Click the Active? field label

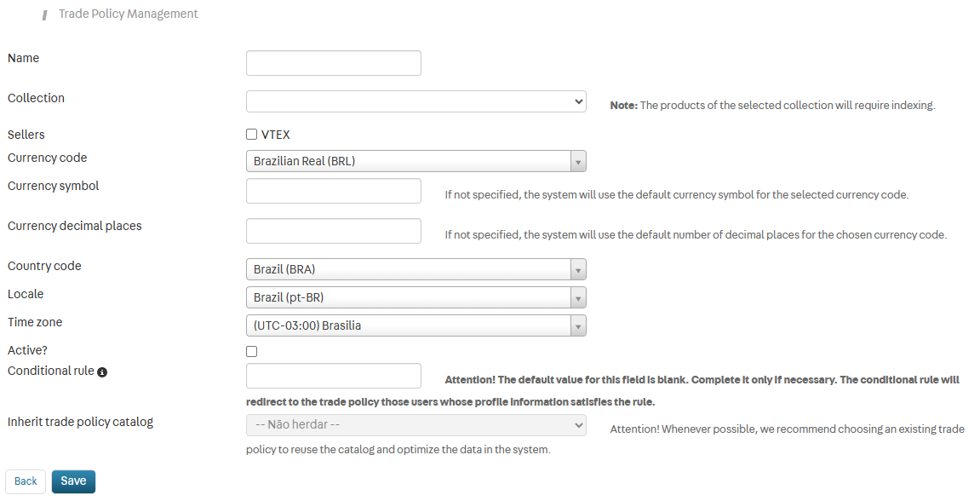click(x=27, y=350)
